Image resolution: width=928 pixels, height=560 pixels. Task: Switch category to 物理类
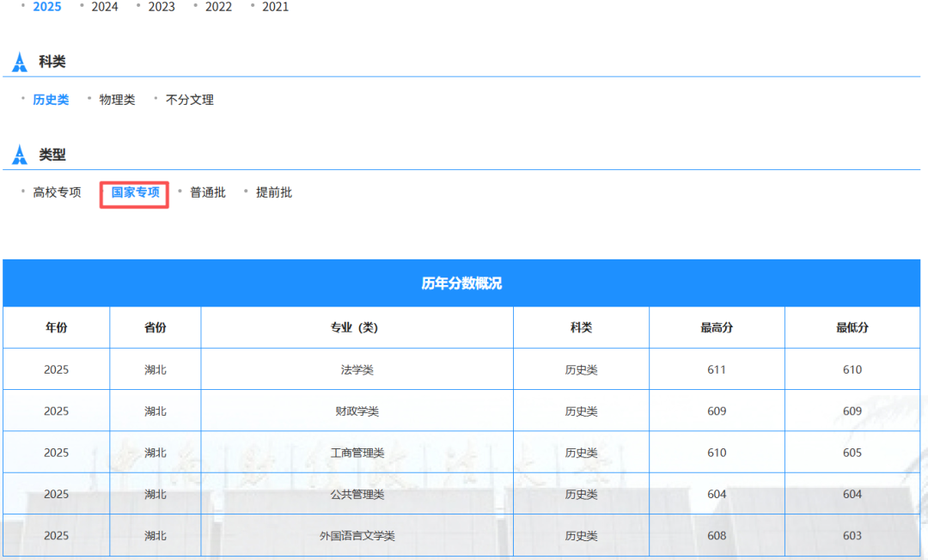(x=117, y=100)
